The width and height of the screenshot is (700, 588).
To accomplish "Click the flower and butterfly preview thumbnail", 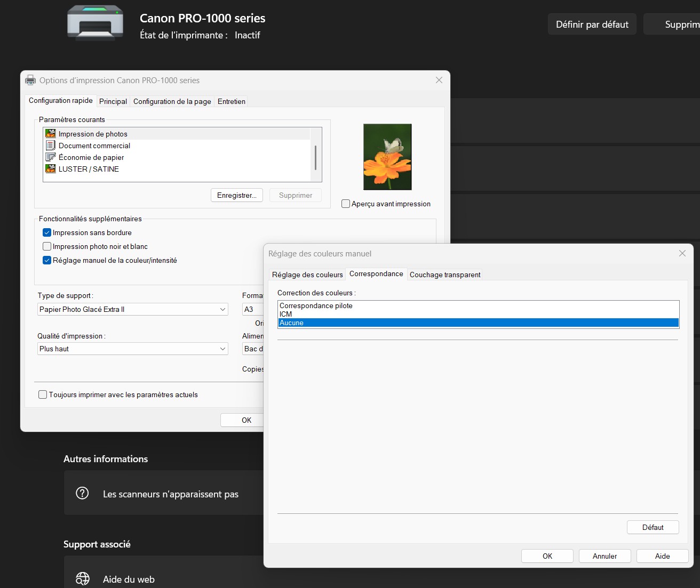I will [x=387, y=157].
